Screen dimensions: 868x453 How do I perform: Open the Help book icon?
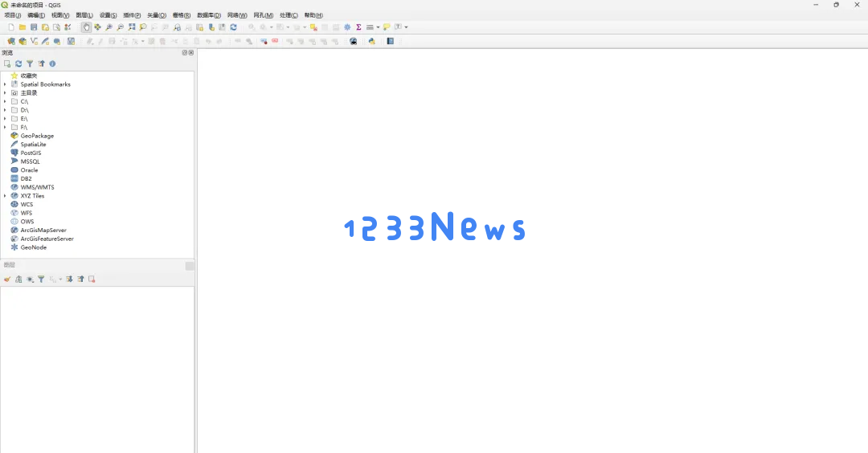[x=391, y=42]
